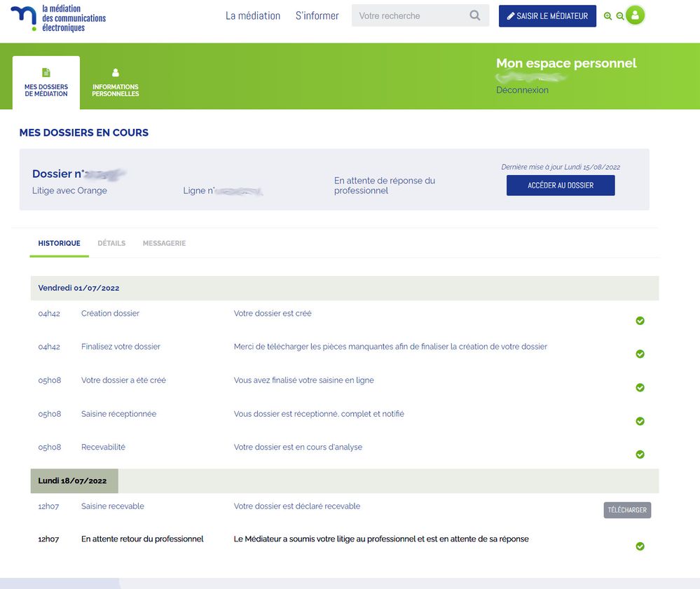Image resolution: width=700 pixels, height=589 pixels.
Task: Click the Télécharger button for Saisine recevable
Action: [x=627, y=510]
